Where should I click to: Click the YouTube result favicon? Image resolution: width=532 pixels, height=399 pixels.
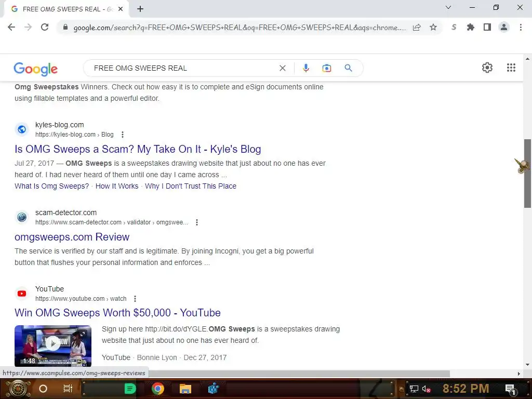[22, 293]
